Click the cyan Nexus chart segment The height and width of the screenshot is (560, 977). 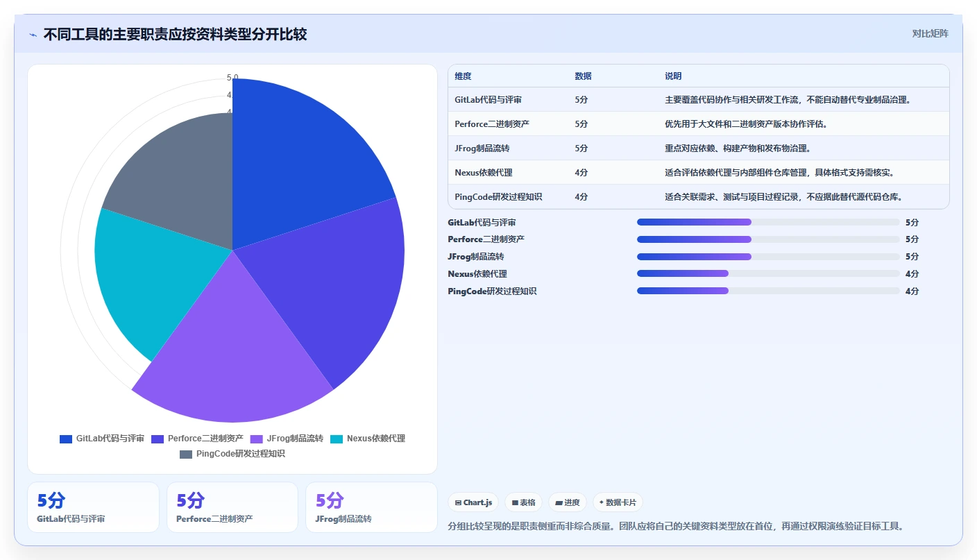[153, 278]
